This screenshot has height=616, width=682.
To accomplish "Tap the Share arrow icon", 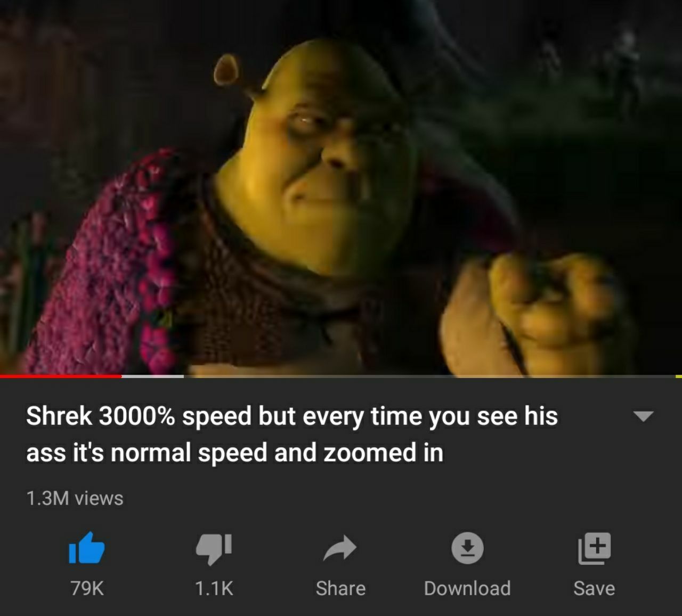I will pyautogui.click(x=340, y=548).
